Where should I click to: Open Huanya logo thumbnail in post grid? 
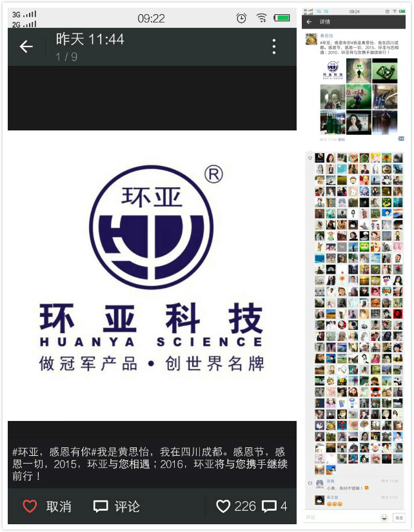click(x=333, y=70)
